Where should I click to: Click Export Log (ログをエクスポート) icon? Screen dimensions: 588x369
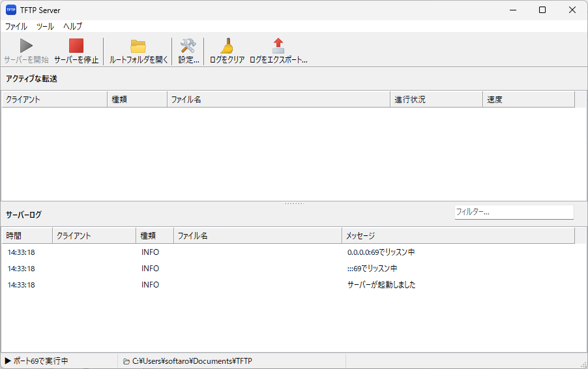click(278, 46)
